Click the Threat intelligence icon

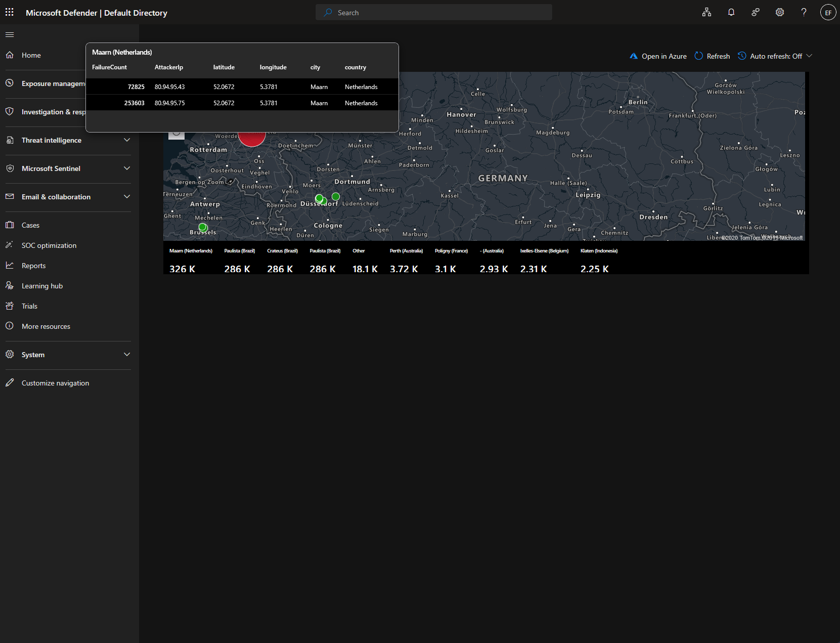pos(10,140)
